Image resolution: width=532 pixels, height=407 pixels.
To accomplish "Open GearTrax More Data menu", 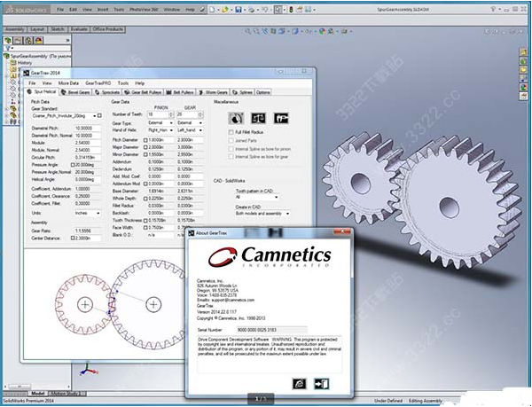I will 68,83.
